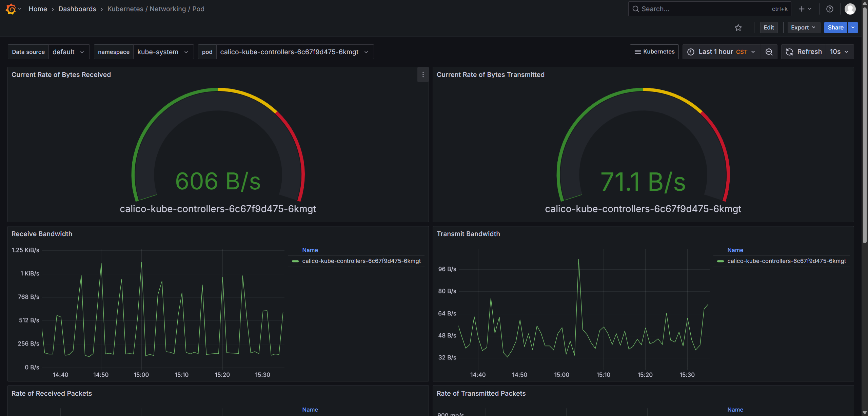Go to Home breadcrumb
The width and height of the screenshot is (868, 416).
(38, 9)
